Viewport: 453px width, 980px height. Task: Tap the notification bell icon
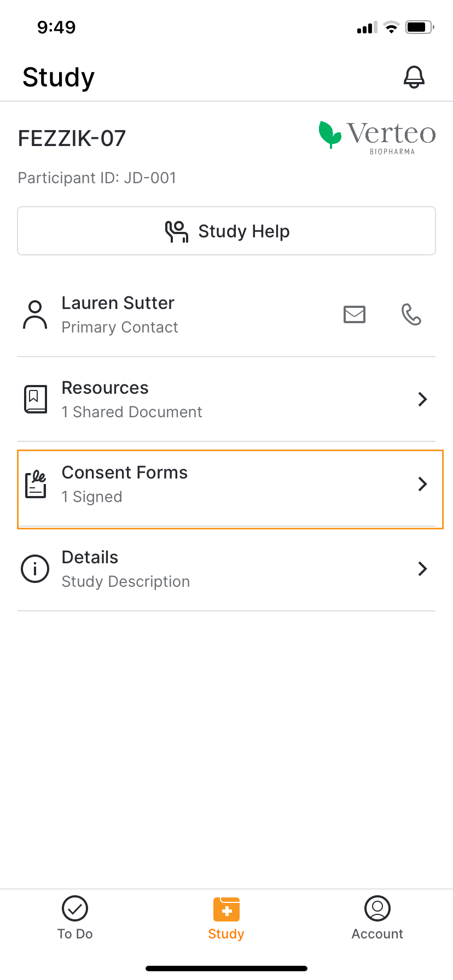click(414, 77)
